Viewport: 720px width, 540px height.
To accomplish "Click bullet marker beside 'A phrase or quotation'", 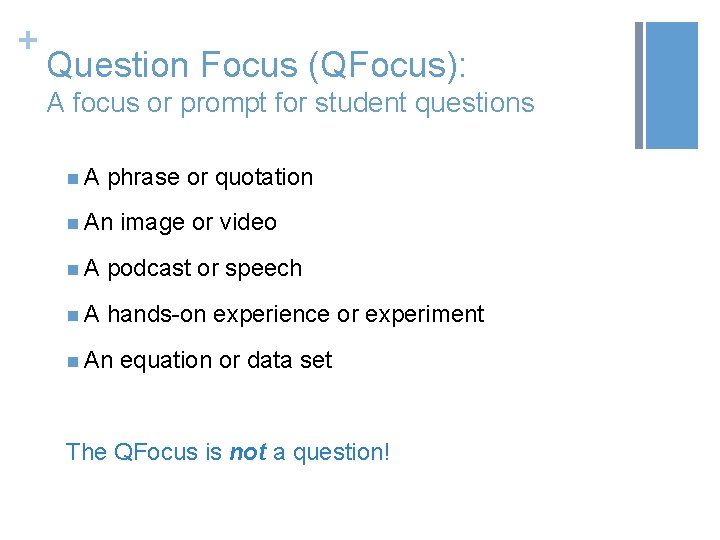I will (x=74, y=178).
